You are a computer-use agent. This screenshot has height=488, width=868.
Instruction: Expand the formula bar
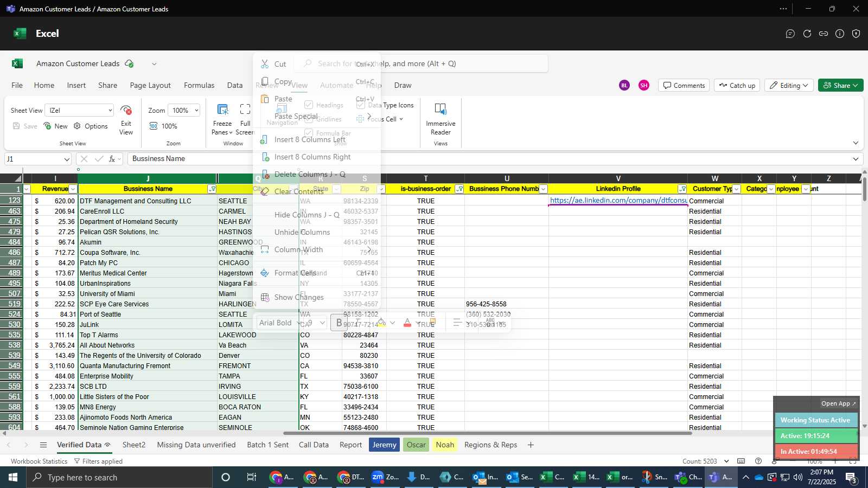856,159
